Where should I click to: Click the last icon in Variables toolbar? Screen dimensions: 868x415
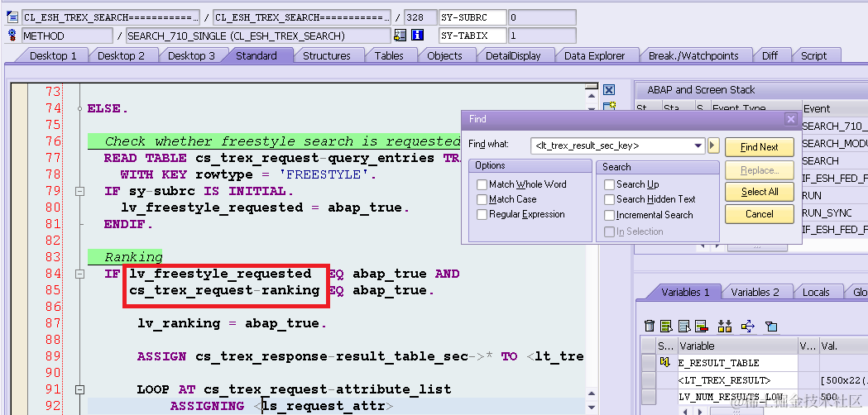pos(771,326)
